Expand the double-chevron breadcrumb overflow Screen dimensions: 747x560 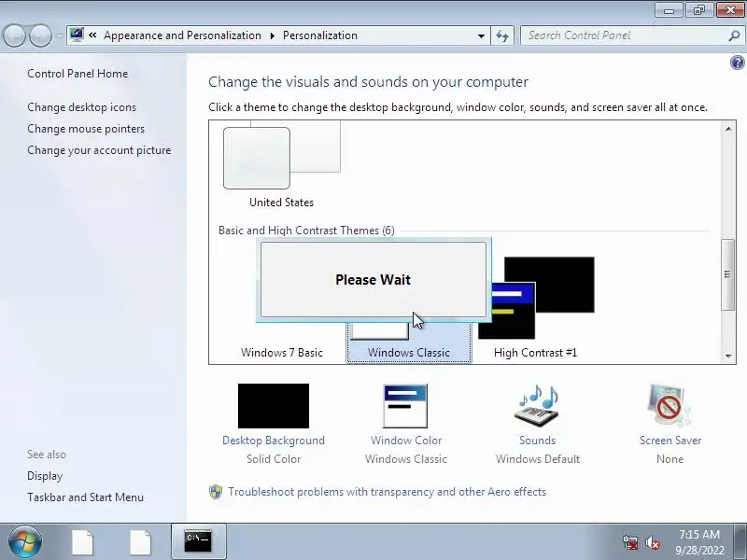tap(92, 35)
